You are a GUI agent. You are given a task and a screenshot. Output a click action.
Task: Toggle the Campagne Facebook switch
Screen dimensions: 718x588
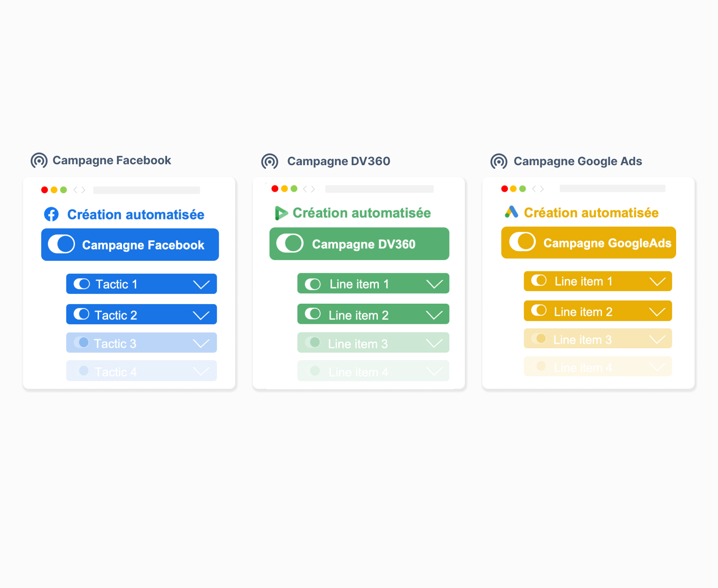tap(62, 244)
